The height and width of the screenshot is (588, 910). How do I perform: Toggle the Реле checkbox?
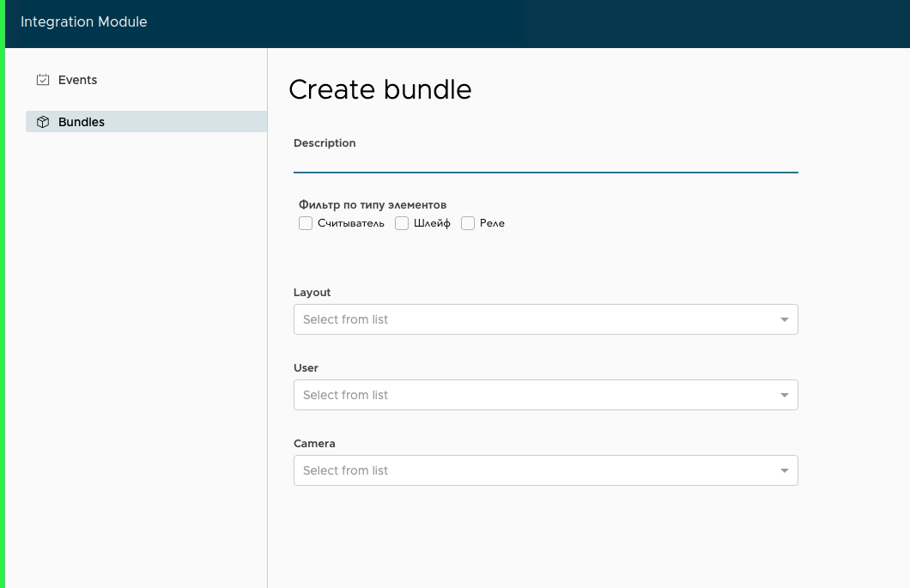click(x=468, y=223)
